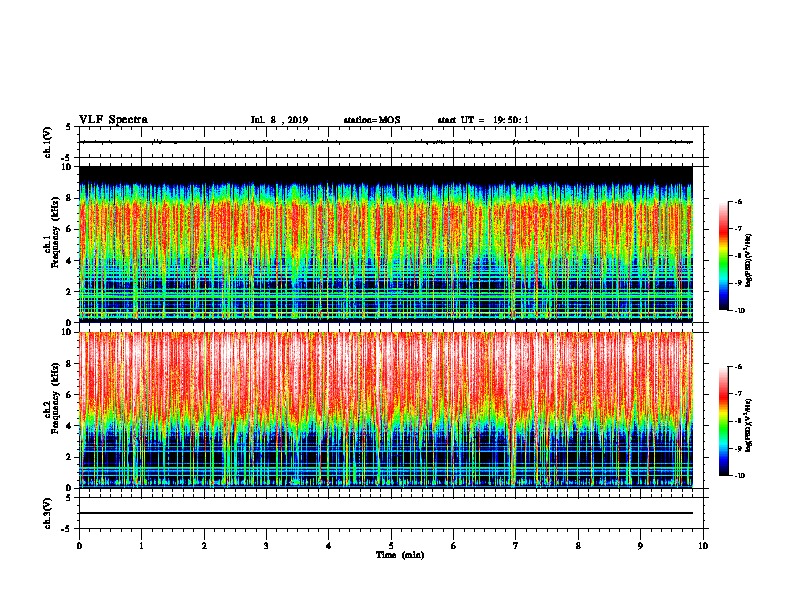The height and width of the screenshot is (612, 792).
Task: Click time axis tick label "5"
Action: pos(391,546)
